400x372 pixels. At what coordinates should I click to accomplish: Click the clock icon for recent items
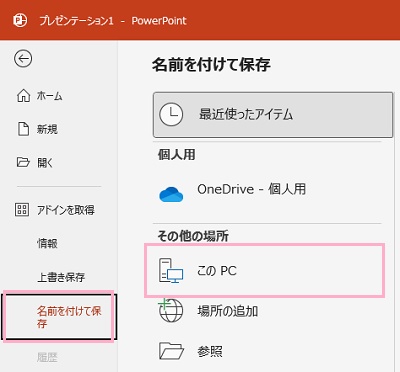pyautogui.click(x=171, y=114)
